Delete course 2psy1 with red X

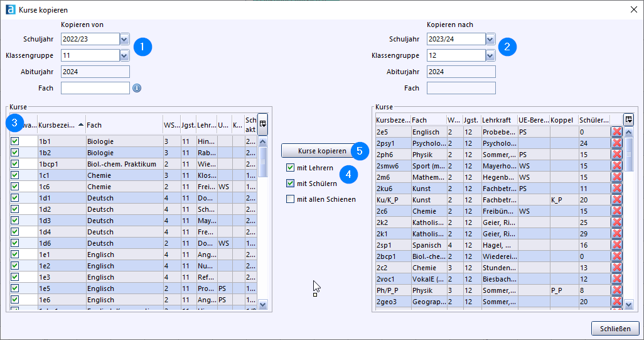click(616, 143)
